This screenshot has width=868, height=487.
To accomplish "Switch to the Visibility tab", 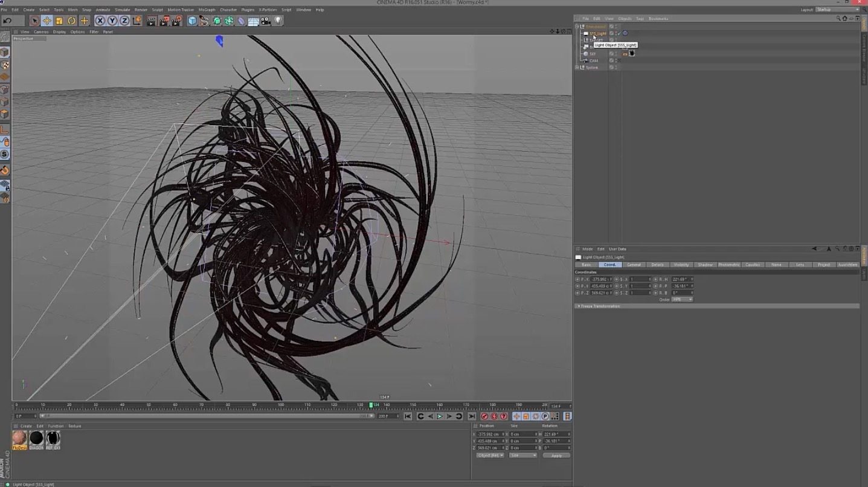I will coord(681,265).
